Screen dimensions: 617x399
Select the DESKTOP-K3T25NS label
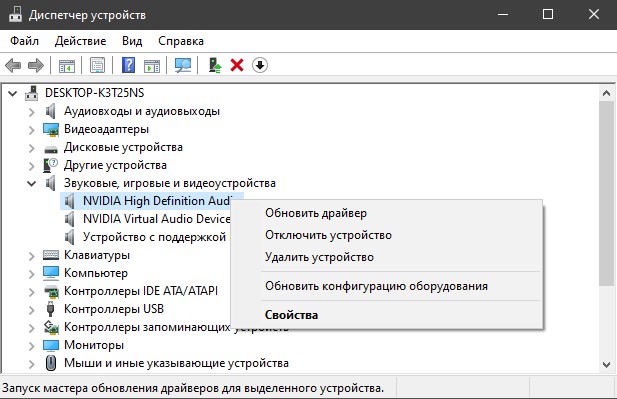point(94,93)
